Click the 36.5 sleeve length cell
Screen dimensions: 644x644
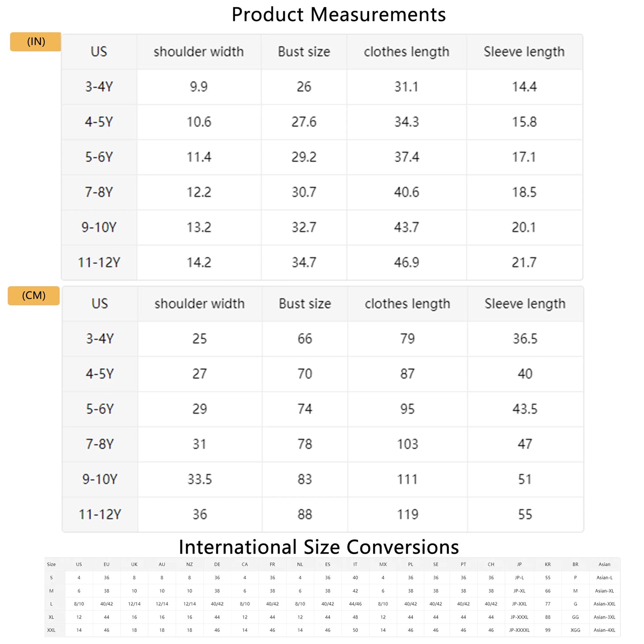pyautogui.click(x=525, y=339)
